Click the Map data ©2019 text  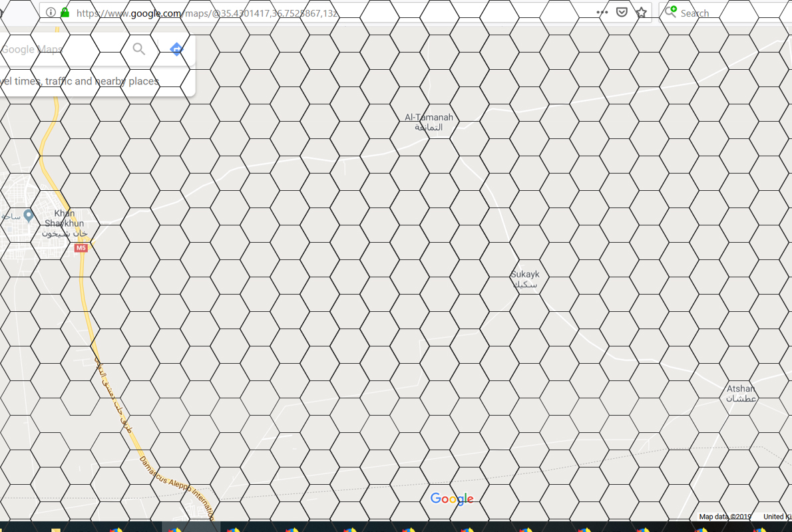[725, 516]
